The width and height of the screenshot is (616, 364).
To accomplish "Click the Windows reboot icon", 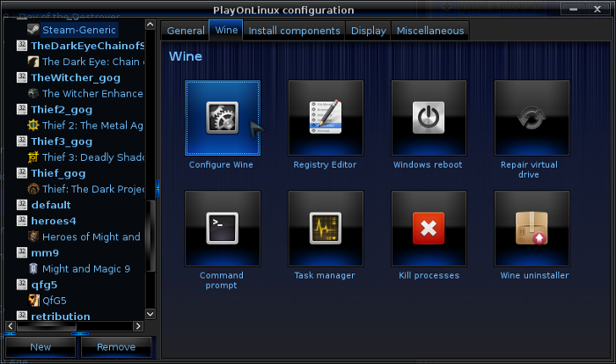I will [x=429, y=118].
